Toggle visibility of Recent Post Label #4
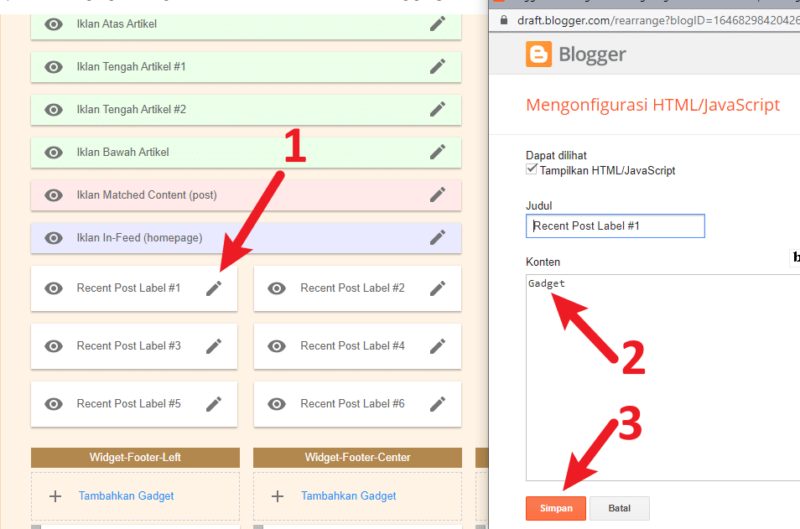Screen dimensions: 800x529 pos(278,346)
